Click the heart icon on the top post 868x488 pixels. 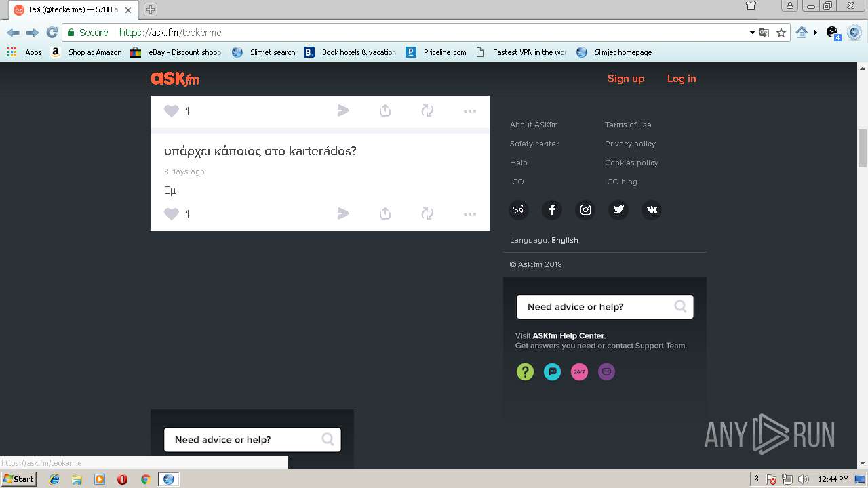point(172,111)
